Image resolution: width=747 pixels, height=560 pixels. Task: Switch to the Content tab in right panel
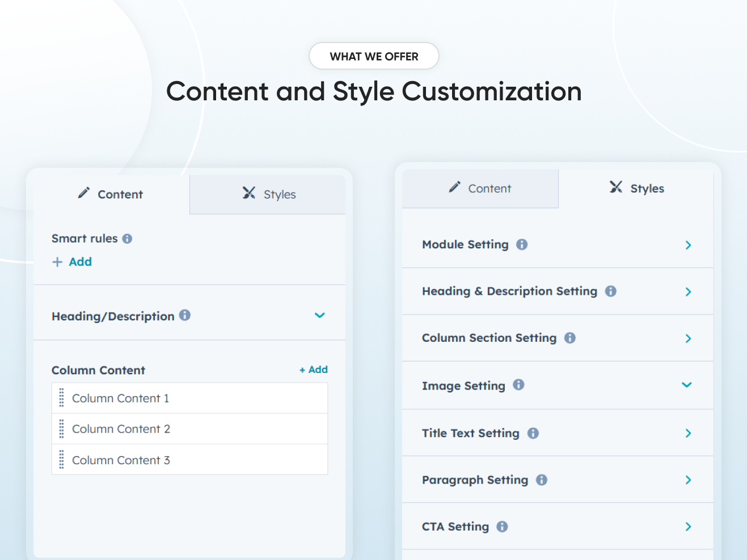[x=480, y=188]
